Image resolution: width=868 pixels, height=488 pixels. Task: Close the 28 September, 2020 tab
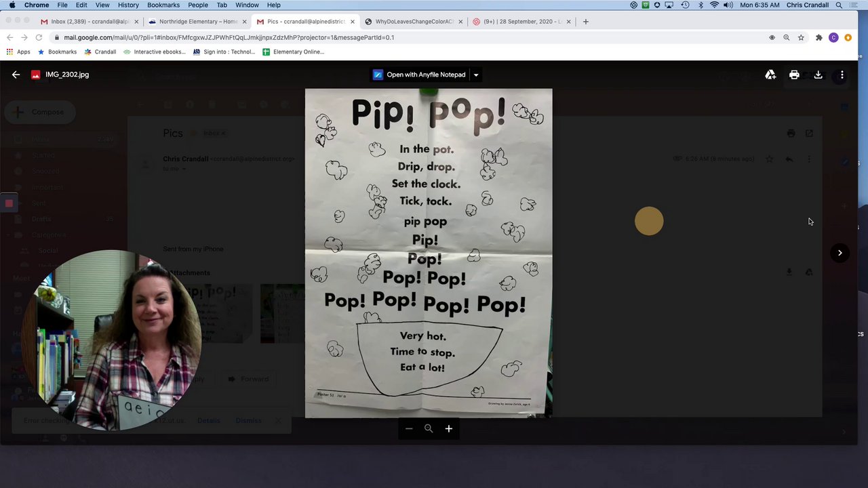pos(568,22)
